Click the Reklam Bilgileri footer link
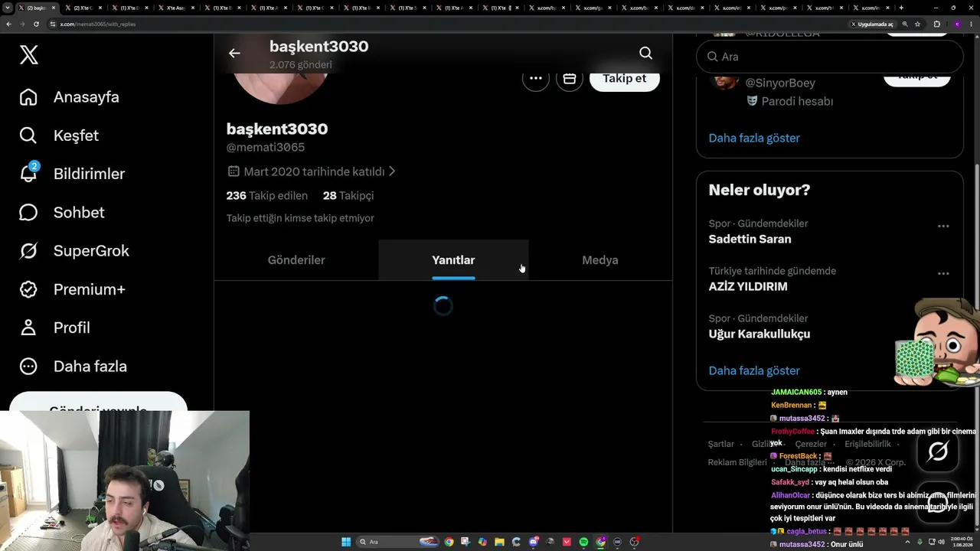 [737, 462]
